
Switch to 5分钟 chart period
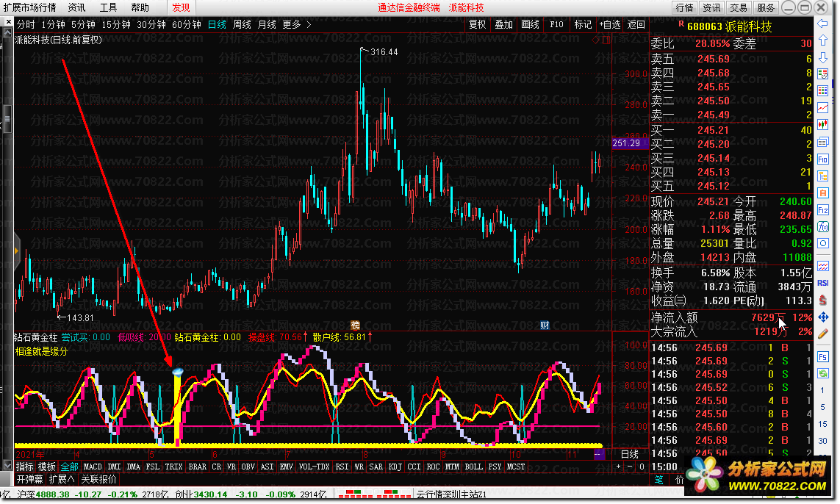83,25
